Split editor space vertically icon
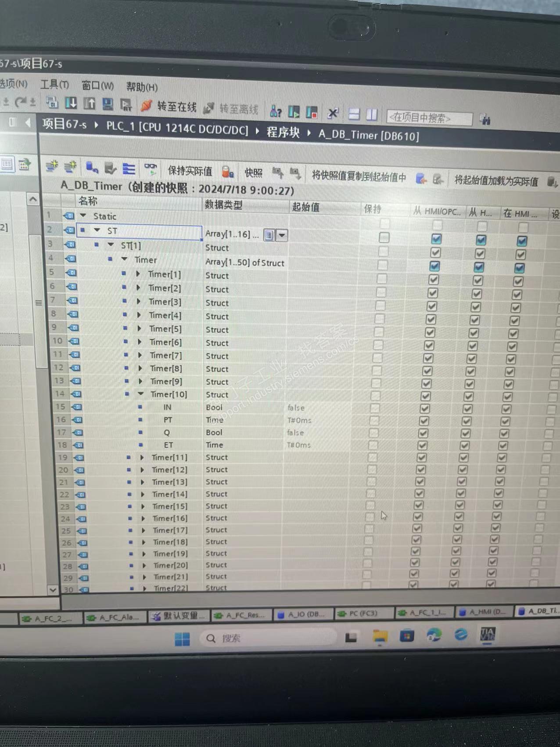The height and width of the screenshot is (747, 560). tap(372, 115)
